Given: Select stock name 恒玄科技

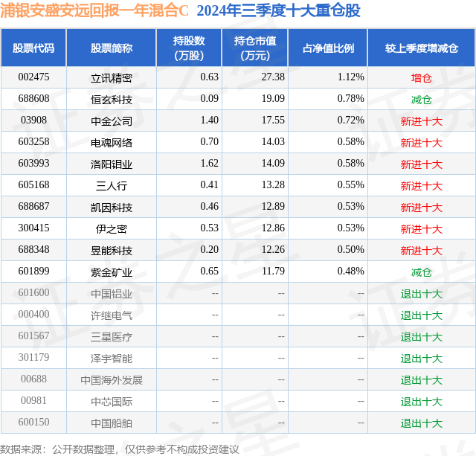Looking at the screenshot, I should [112, 100].
